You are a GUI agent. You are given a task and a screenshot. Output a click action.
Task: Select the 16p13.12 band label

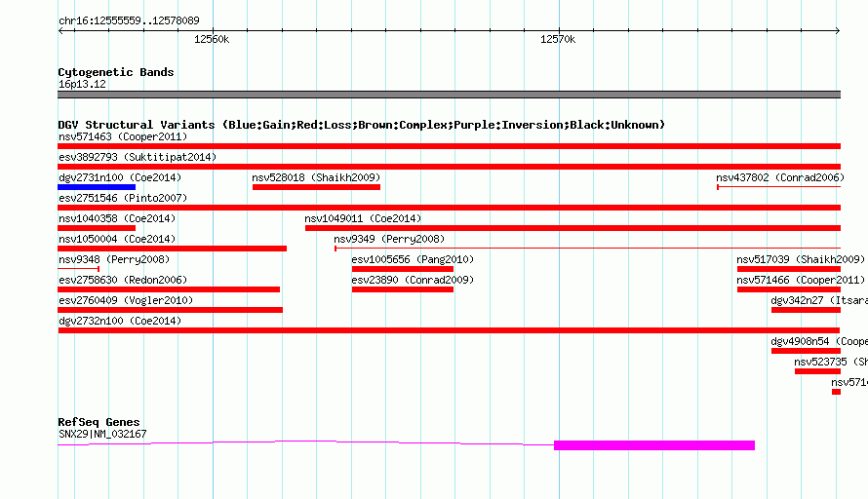[82, 84]
